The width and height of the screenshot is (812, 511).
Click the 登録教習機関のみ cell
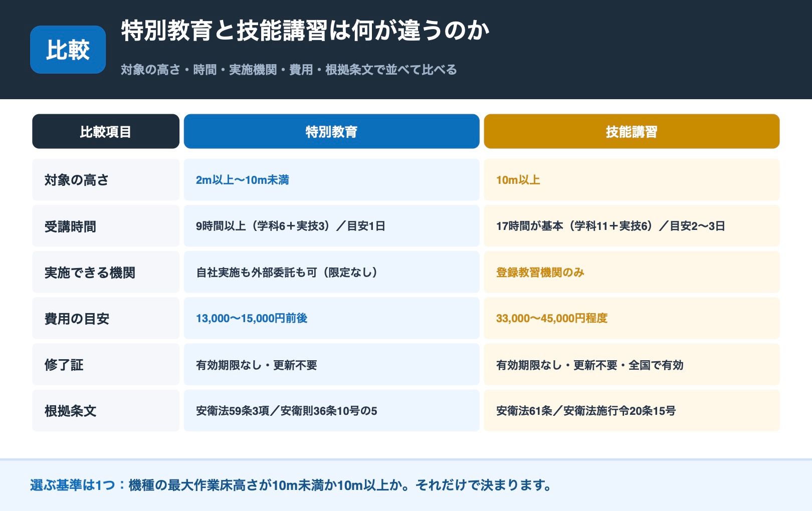[632, 272]
